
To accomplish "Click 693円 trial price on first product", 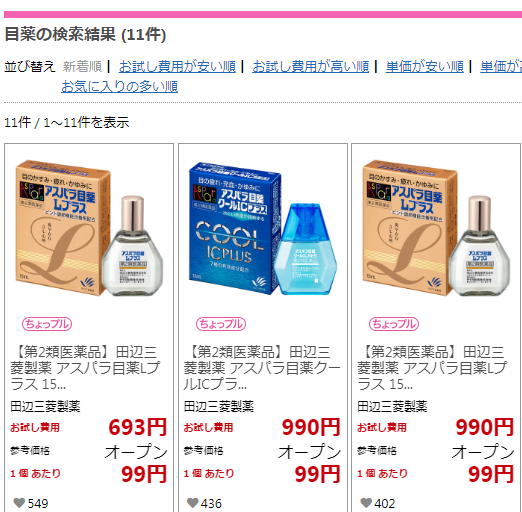I will click(x=137, y=427).
